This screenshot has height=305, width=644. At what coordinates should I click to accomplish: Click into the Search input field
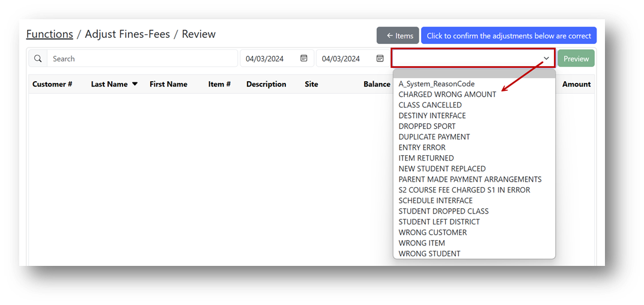(142, 59)
